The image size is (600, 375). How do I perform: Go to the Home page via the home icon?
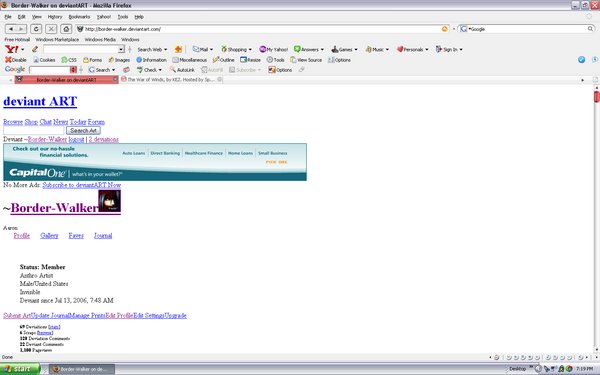(x=66, y=29)
